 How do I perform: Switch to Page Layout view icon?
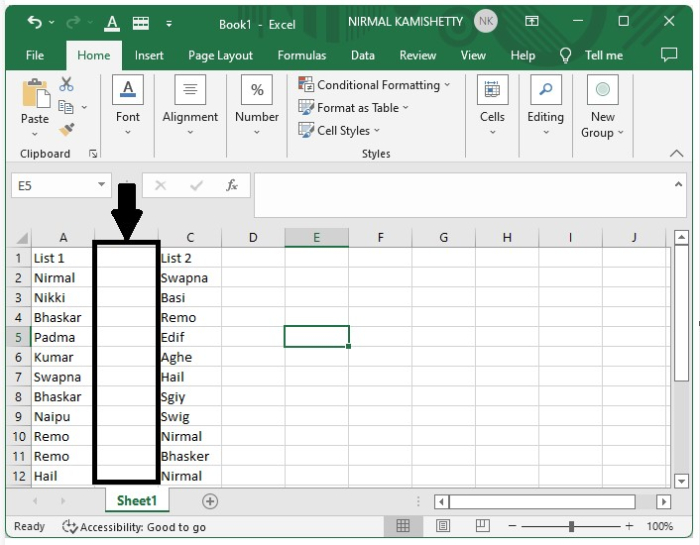pos(442,526)
